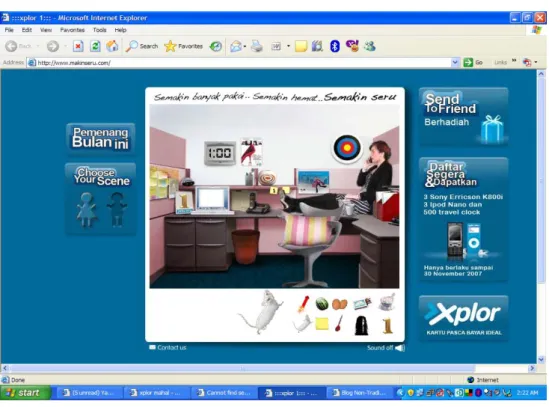Refresh the page with the green arrows icon
Screen dimensions: 549x407
click(x=95, y=46)
